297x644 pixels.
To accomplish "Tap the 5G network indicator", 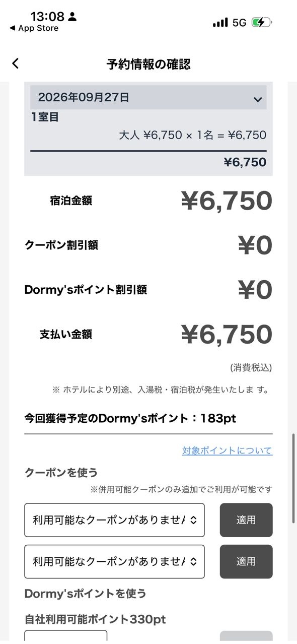I will click(240, 23).
